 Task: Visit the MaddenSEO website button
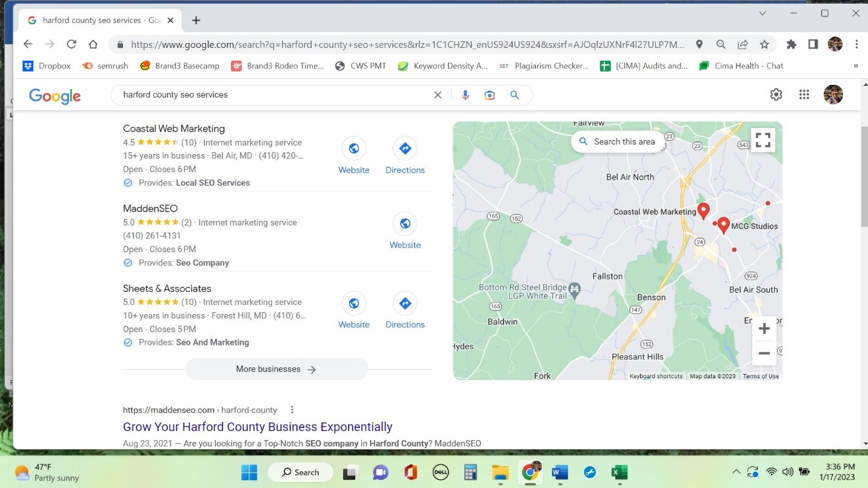tap(405, 231)
